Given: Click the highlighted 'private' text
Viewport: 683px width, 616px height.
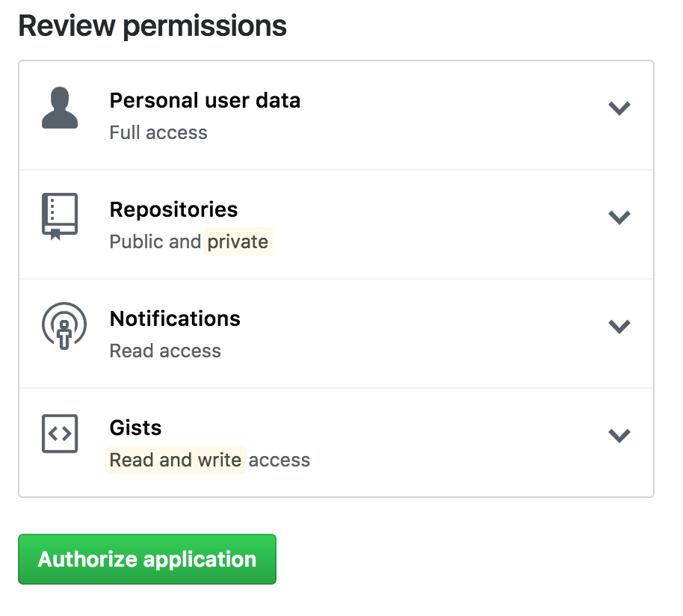Looking at the screenshot, I should pos(238,241).
